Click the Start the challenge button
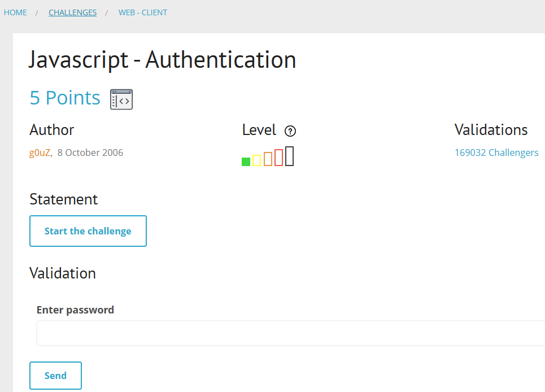Image resolution: width=545 pixels, height=392 pixels. coord(88,231)
